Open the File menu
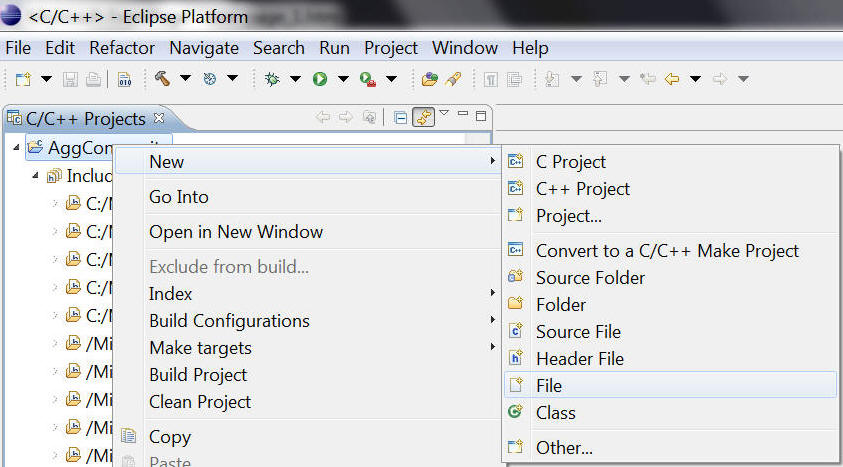843x467 pixels. coord(18,48)
